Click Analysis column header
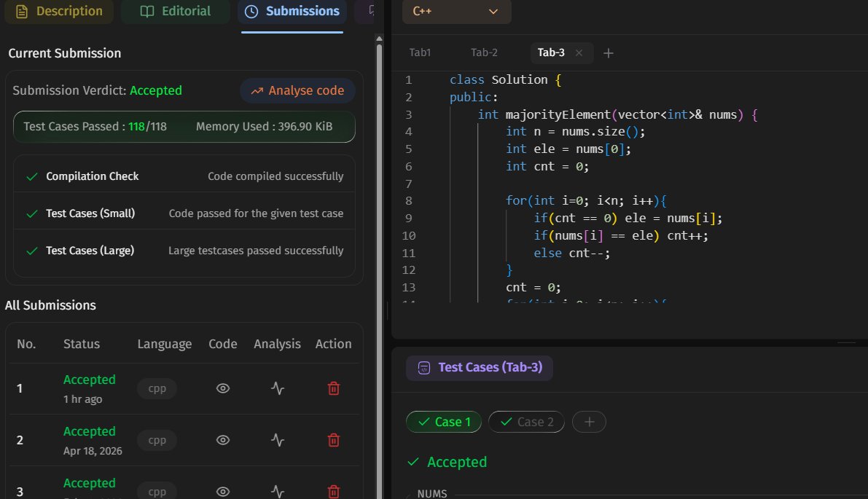Viewport: 868px width, 499px height. 278,344
